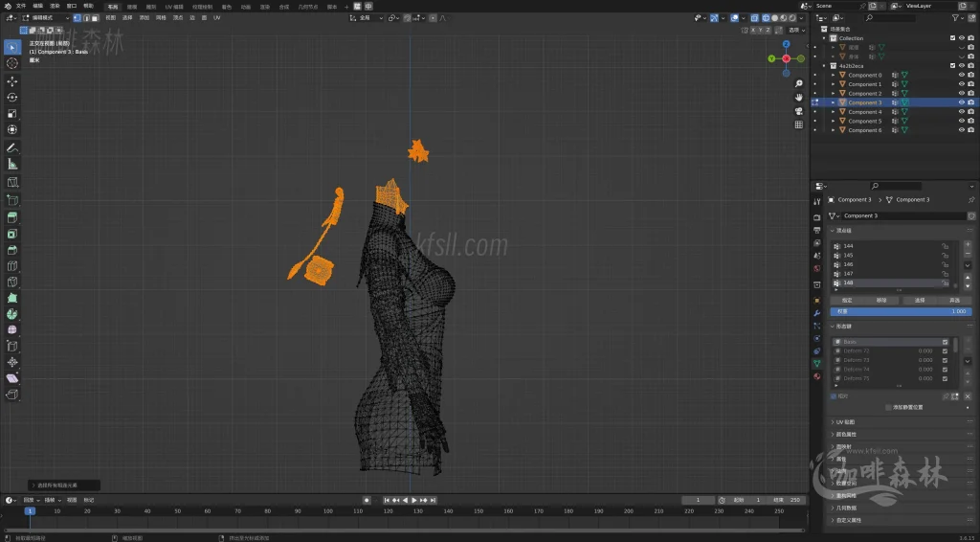The image size is (980, 542).
Task: Adjust the vertex group weight slider
Action: tap(901, 311)
